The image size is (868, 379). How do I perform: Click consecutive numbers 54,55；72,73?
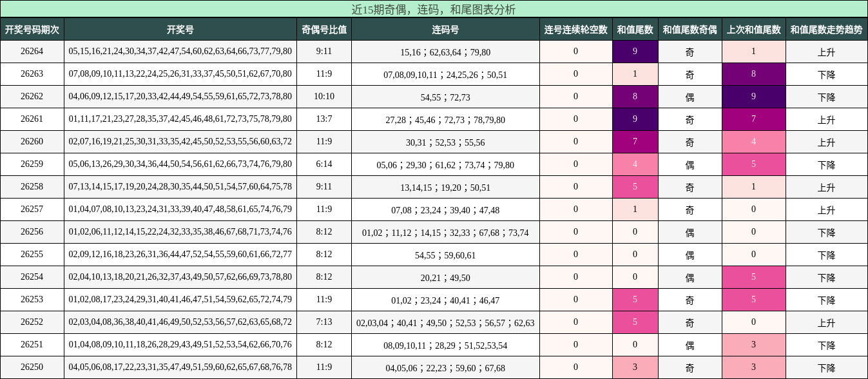[x=445, y=97]
